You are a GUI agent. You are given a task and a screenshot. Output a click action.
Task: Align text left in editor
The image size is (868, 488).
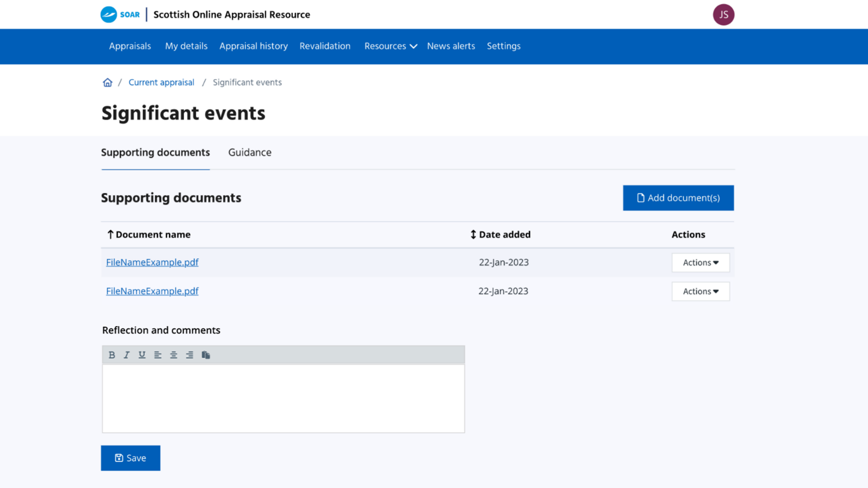pyautogui.click(x=158, y=355)
